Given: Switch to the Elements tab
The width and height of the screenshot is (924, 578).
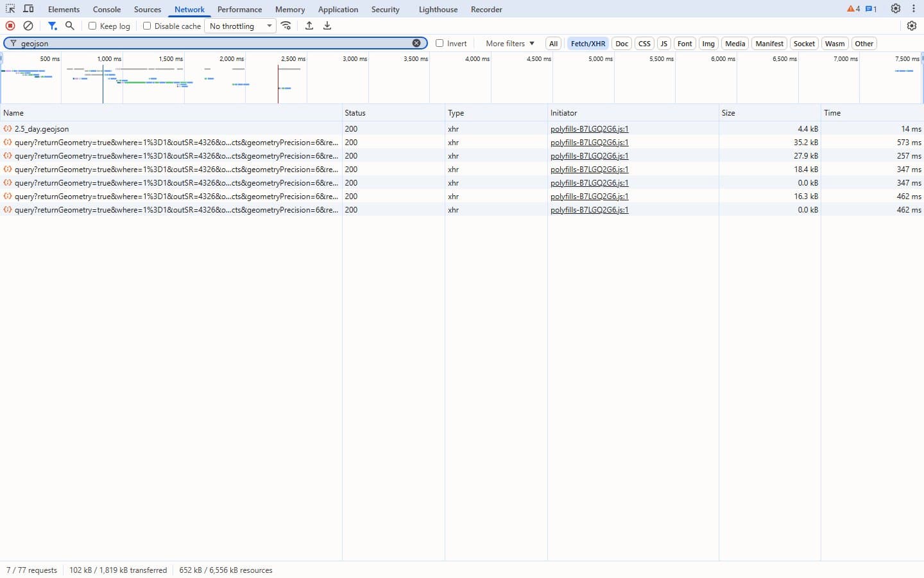Looking at the screenshot, I should point(64,10).
